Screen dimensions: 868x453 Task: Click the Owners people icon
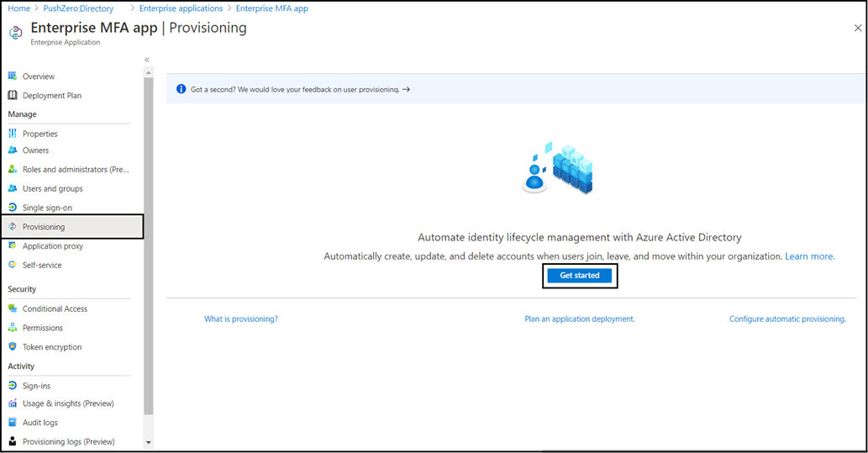pyautogui.click(x=12, y=150)
